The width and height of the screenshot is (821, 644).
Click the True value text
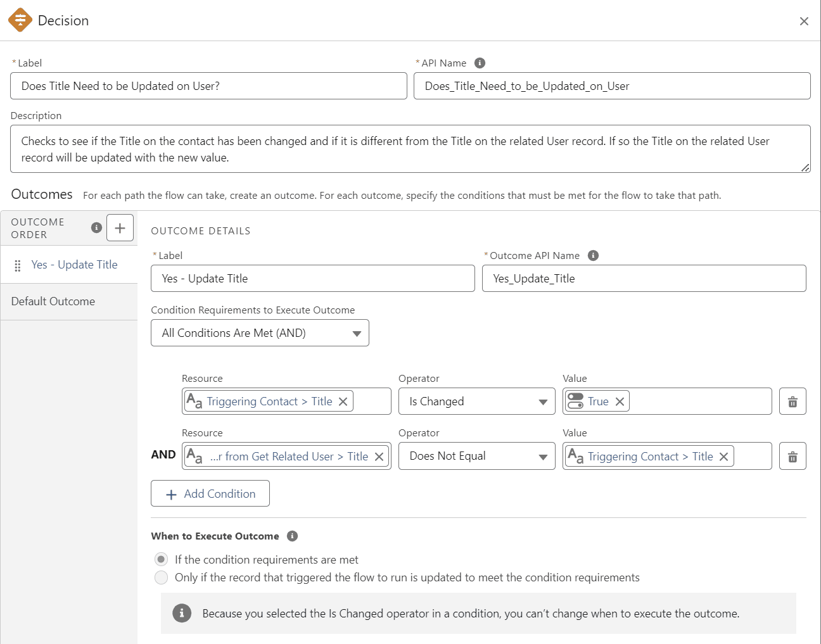point(598,401)
